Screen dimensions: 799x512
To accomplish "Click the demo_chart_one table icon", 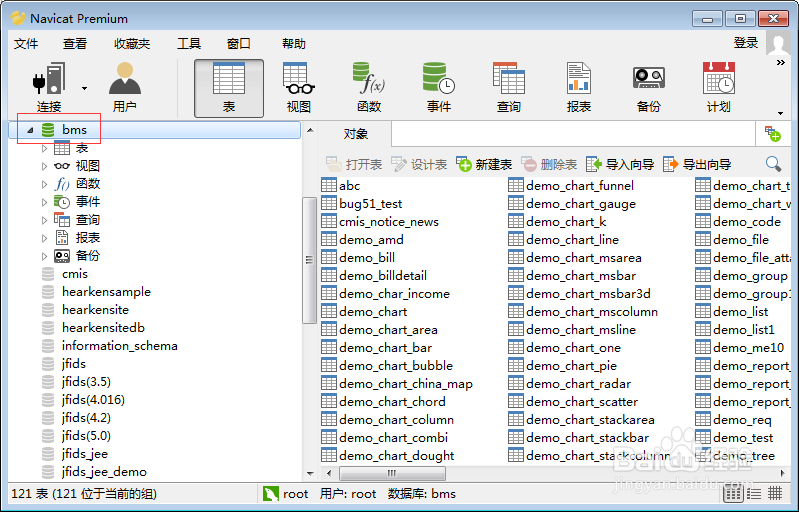I will tap(516, 347).
